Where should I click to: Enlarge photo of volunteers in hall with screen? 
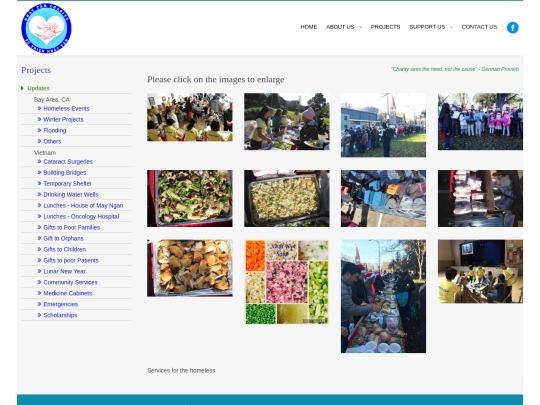(x=480, y=272)
